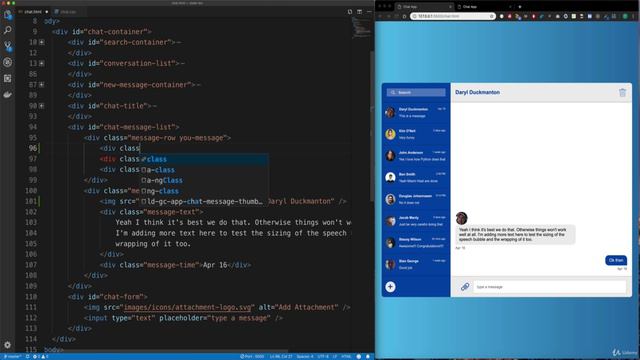This screenshot has width=640, height=360.
Task: Click Daryl Duckmanton's avatar above the message bubble
Action: (461, 218)
